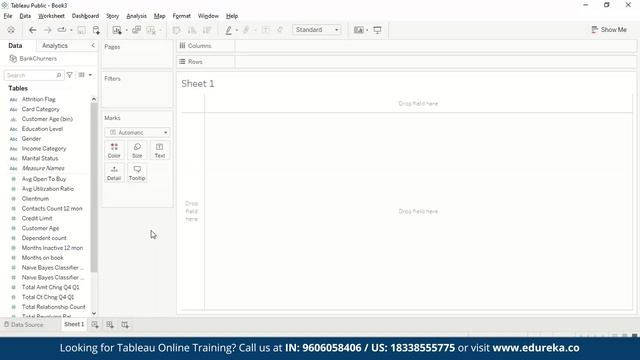This screenshot has height=360, width=640.
Task: Click the Sort Ascending icon
Action: tap(192, 30)
